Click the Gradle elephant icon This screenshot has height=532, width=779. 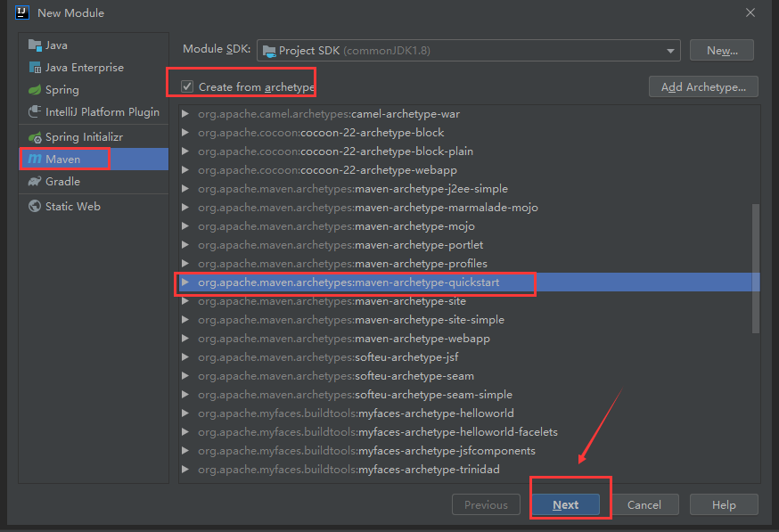pos(35,181)
